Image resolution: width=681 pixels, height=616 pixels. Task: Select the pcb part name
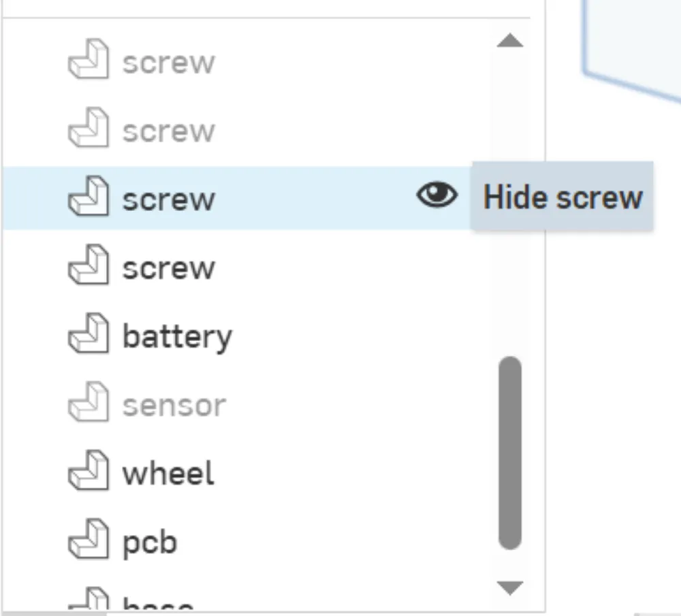click(150, 542)
